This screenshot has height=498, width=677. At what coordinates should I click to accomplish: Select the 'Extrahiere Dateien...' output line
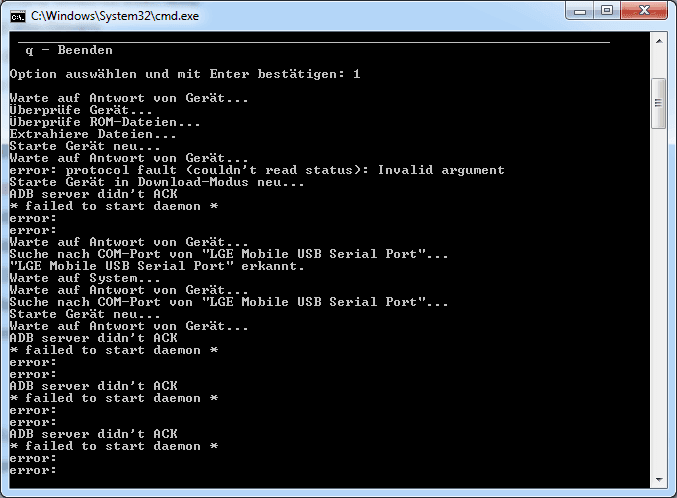pos(93,134)
